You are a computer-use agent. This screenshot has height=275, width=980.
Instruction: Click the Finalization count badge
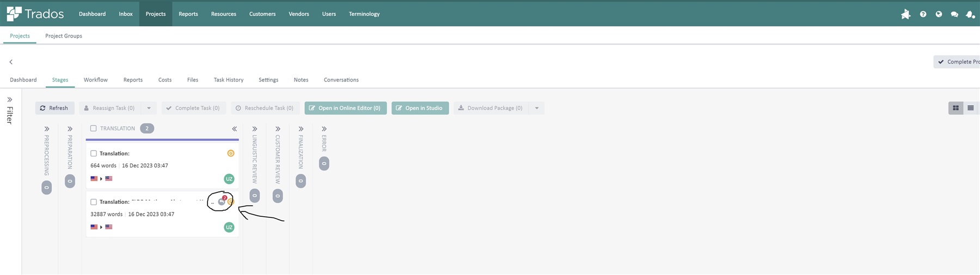click(301, 181)
